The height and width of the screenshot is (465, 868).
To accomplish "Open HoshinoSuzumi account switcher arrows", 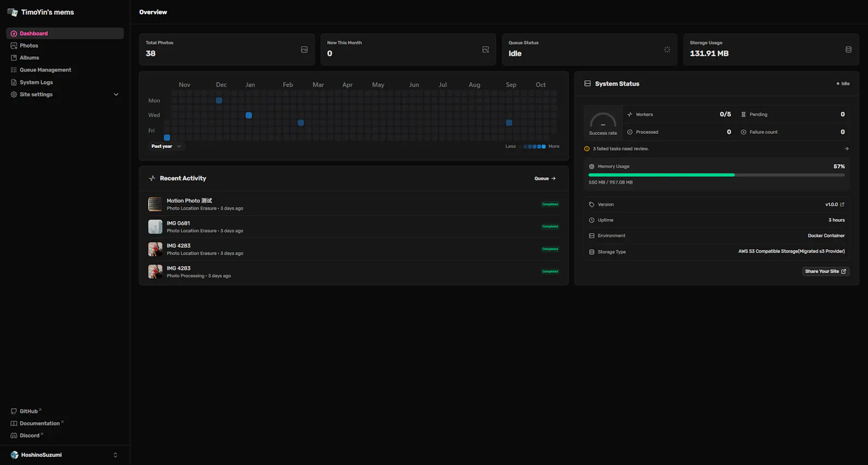I will coord(115,455).
